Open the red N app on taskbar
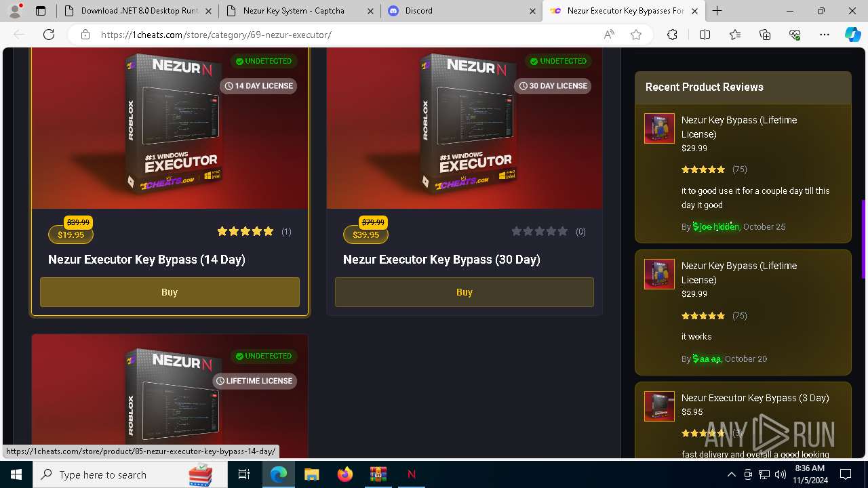 [411, 474]
